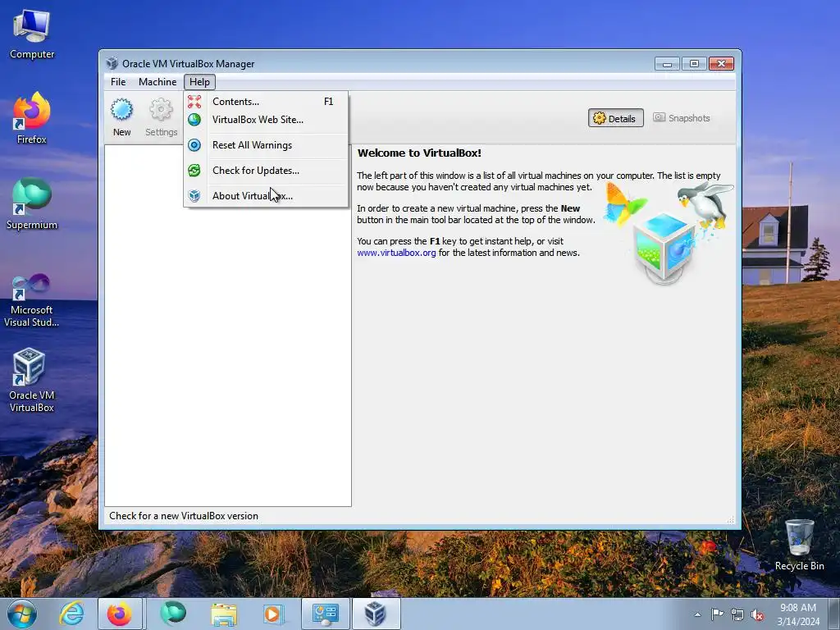Click the Reset All Warnings icon
This screenshot has width=840, height=630.
[x=194, y=145]
